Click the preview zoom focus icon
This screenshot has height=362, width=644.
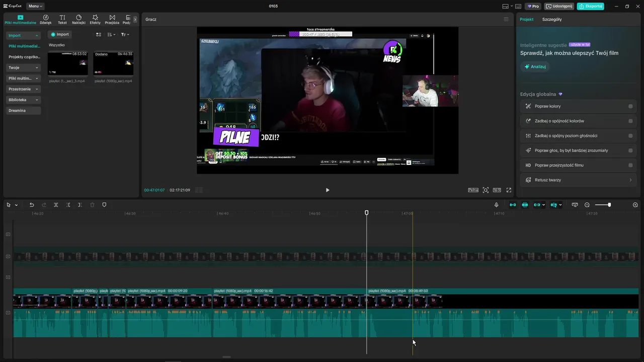click(486, 190)
